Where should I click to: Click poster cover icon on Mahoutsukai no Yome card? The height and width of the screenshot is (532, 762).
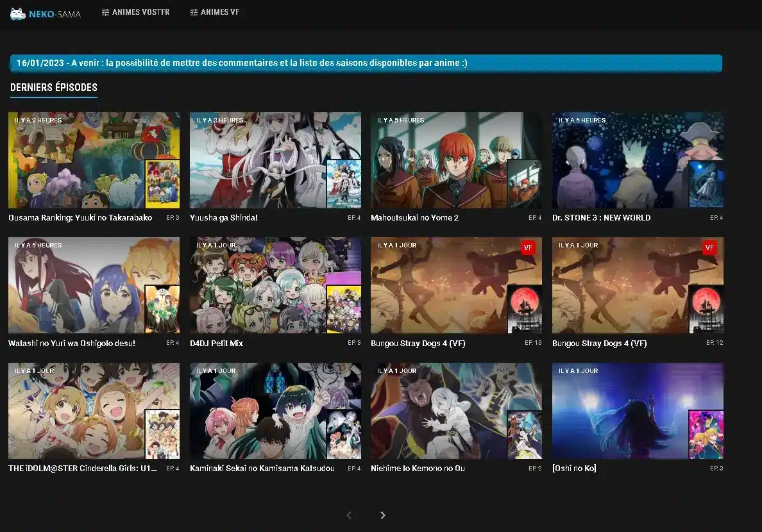(x=525, y=184)
